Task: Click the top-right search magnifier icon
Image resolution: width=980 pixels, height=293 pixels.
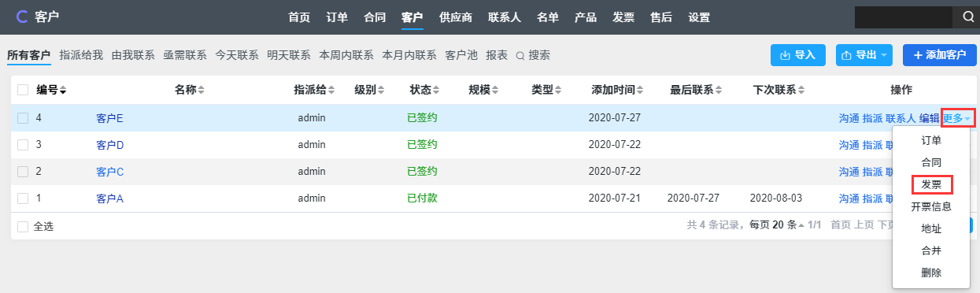Action: point(967,17)
